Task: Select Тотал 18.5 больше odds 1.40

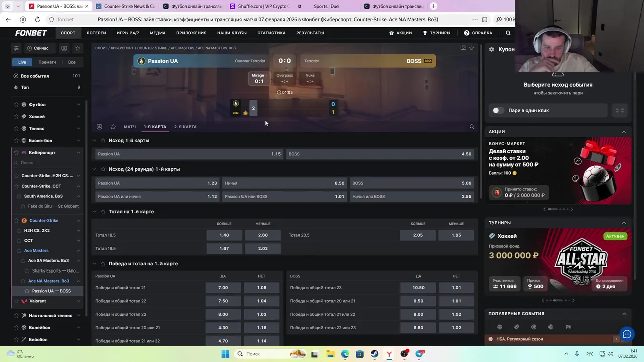Action: pos(224,235)
